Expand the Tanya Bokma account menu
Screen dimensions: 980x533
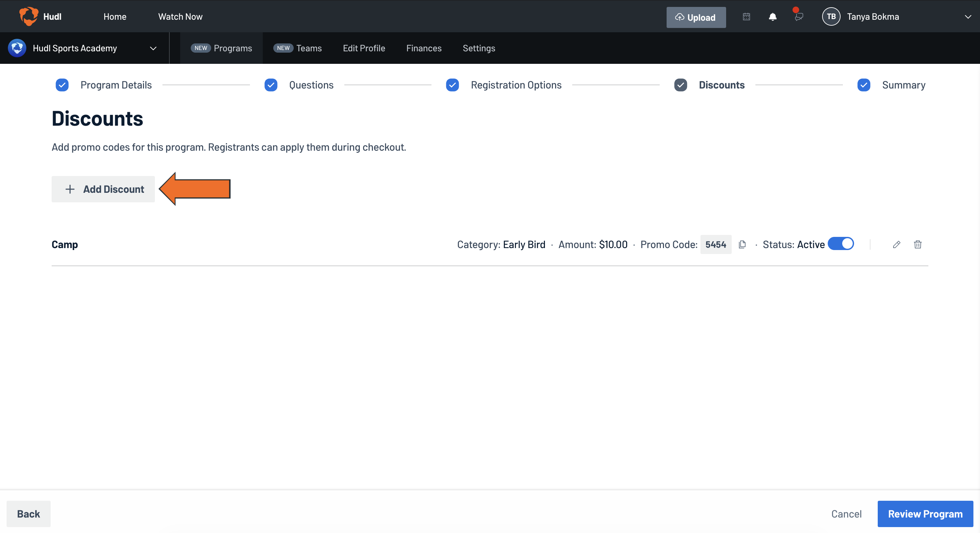pos(968,17)
